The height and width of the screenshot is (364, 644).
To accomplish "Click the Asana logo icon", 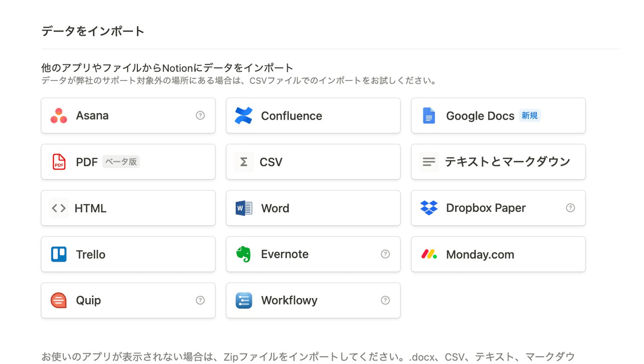I will (x=58, y=116).
